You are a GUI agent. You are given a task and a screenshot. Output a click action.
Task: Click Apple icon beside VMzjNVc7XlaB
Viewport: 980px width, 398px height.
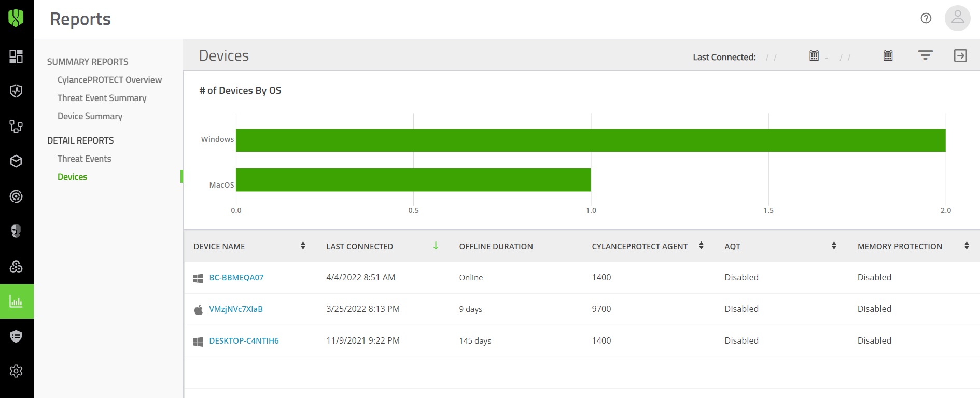point(198,310)
